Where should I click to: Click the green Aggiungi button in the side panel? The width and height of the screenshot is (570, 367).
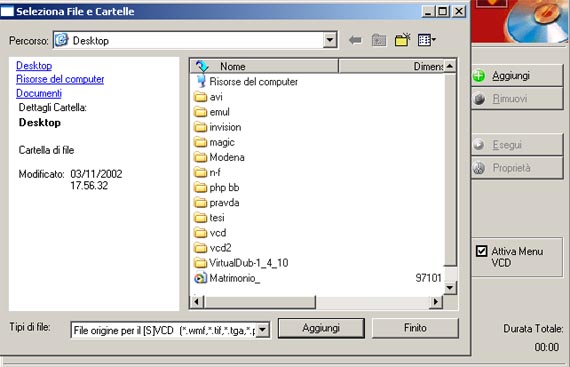pos(517,76)
